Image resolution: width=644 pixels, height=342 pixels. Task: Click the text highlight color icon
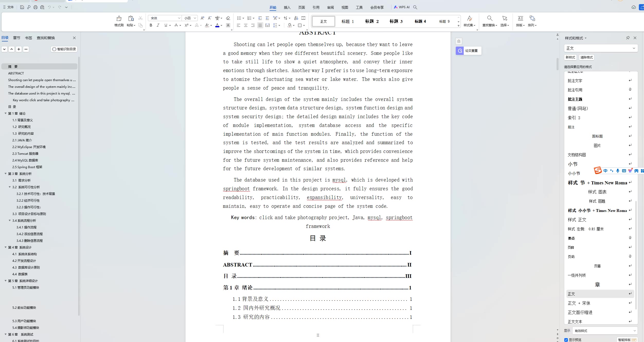click(207, 25)
